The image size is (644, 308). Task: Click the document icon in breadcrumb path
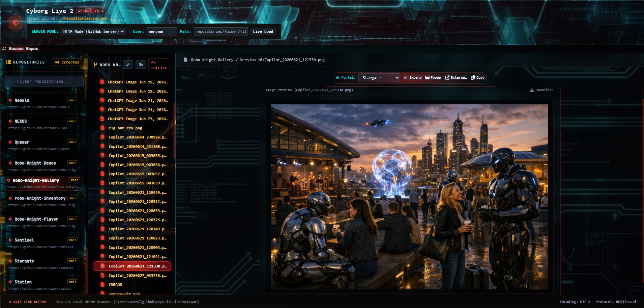click(185, 60)
